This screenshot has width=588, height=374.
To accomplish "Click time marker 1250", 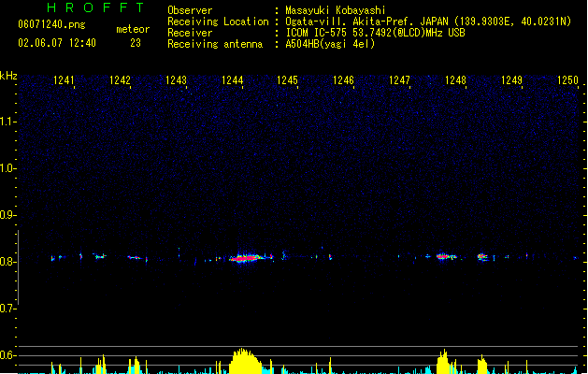I will click(x=567, y=80).
